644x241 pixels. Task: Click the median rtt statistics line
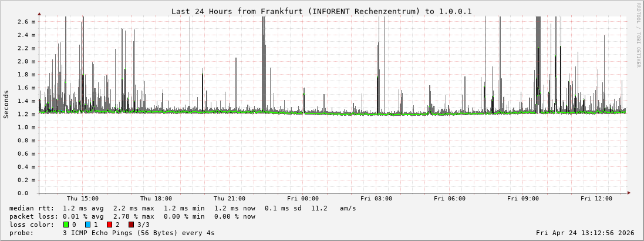(183, 208)
